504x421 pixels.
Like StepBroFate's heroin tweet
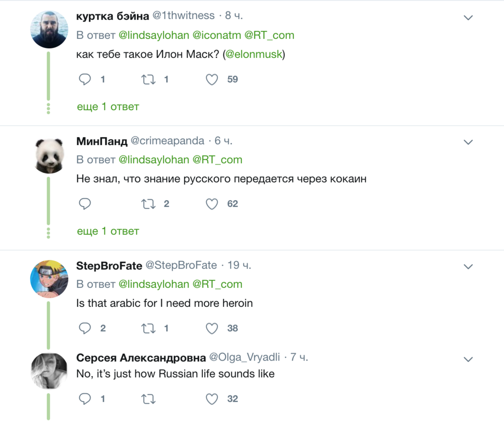212,328
